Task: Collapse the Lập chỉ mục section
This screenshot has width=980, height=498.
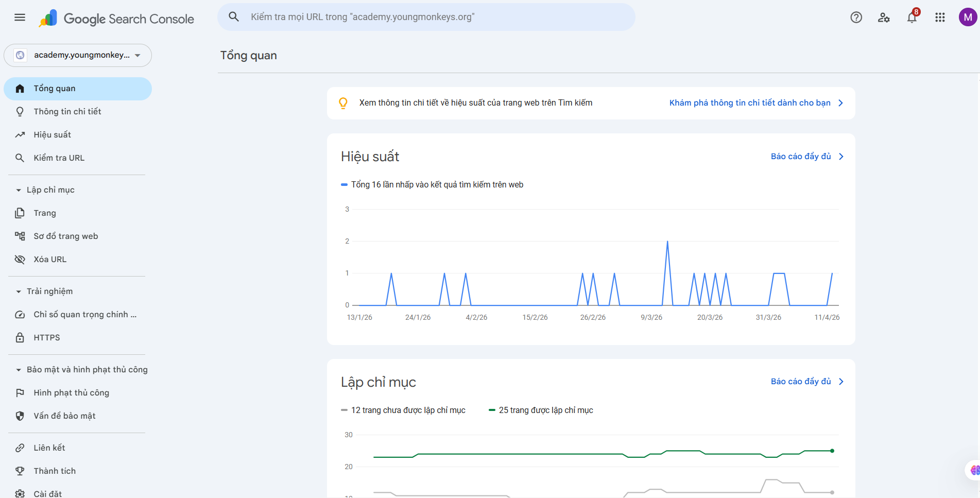Action: [x=19, y=190]
